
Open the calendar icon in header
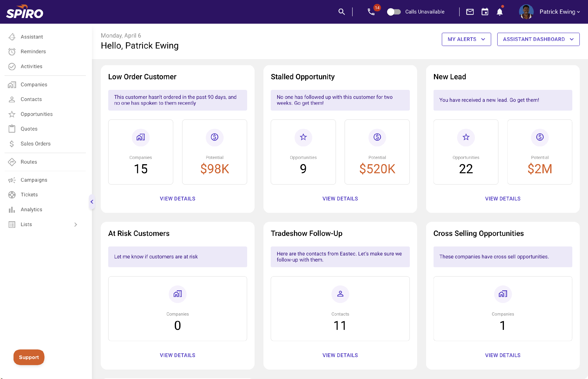[485, 12]
